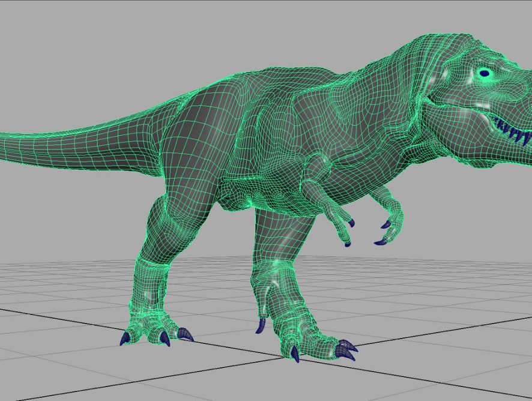Select the claws of the rightmost small arm
This screenshot has height=401, width=532.
coord(383,226)
